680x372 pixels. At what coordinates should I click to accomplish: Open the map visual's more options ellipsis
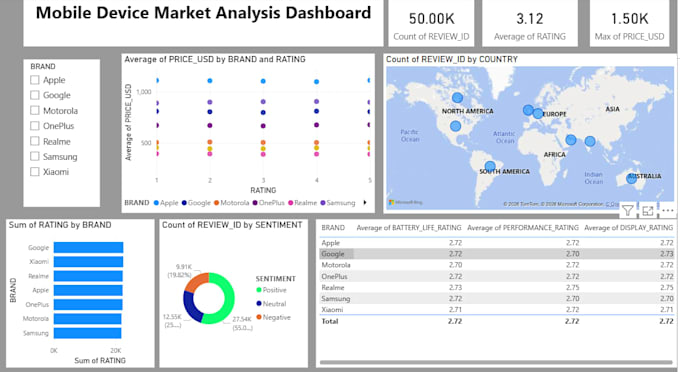pyautogui.click(x=668, y=211)
